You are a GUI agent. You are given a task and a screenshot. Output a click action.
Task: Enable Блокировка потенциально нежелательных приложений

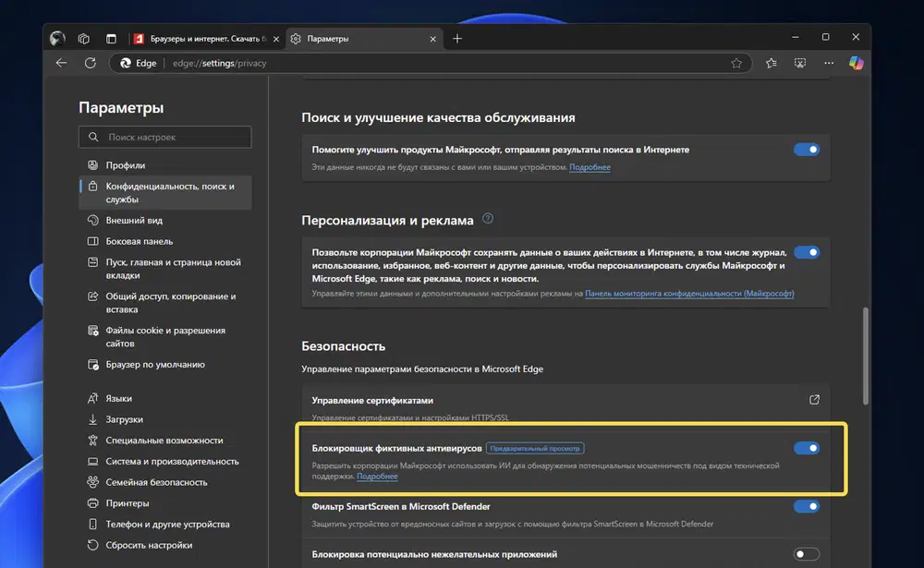click(x=806, y=554)
